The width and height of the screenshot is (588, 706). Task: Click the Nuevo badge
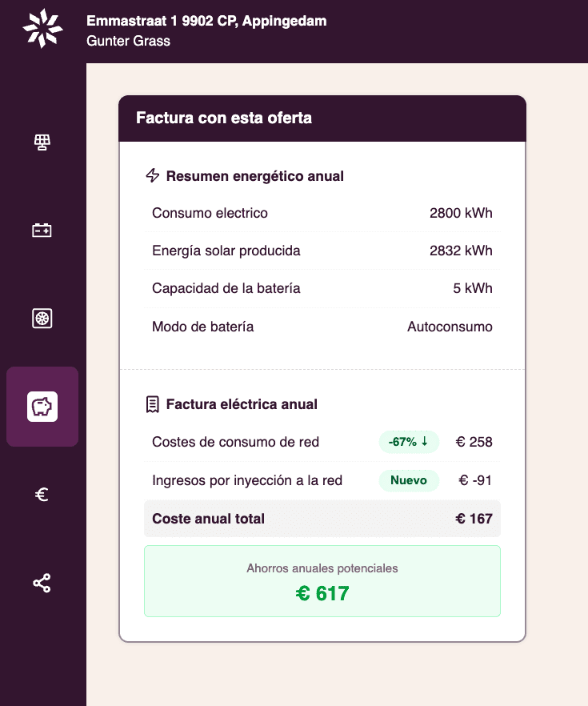[409, 481]
